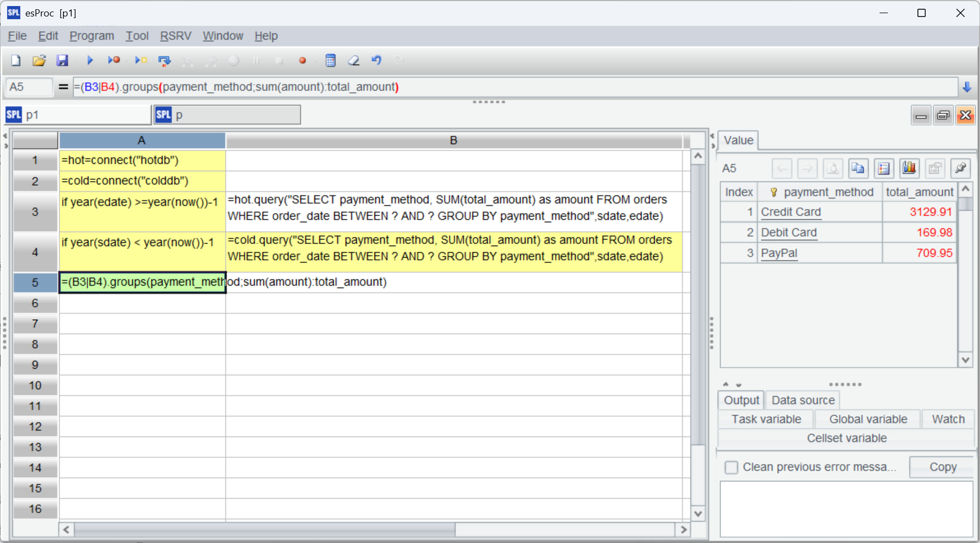Click the list-style icon in Value panel
The image size is (980, 543).
tap(883, 168)
